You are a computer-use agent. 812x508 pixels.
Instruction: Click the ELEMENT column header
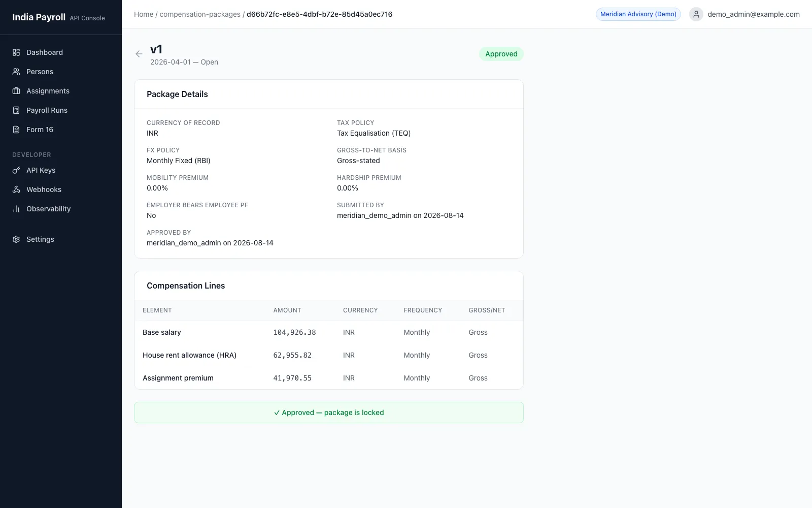[157, 310]
